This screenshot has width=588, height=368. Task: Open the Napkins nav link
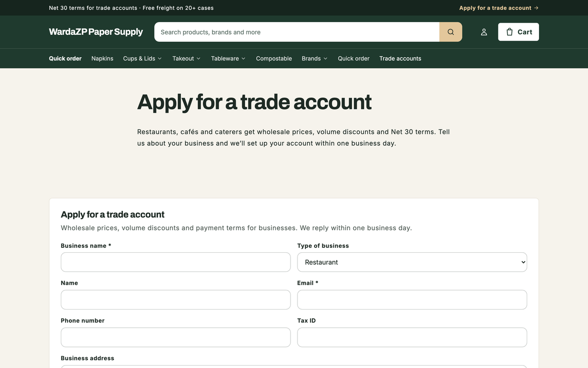102,58
